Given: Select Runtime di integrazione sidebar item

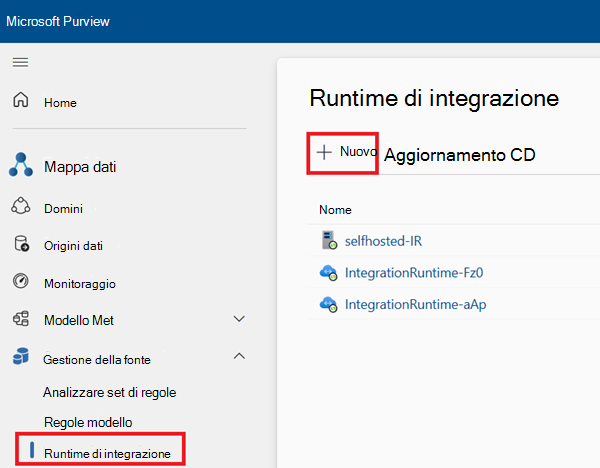Looking at the screenshot, I should tap(107, 453).
